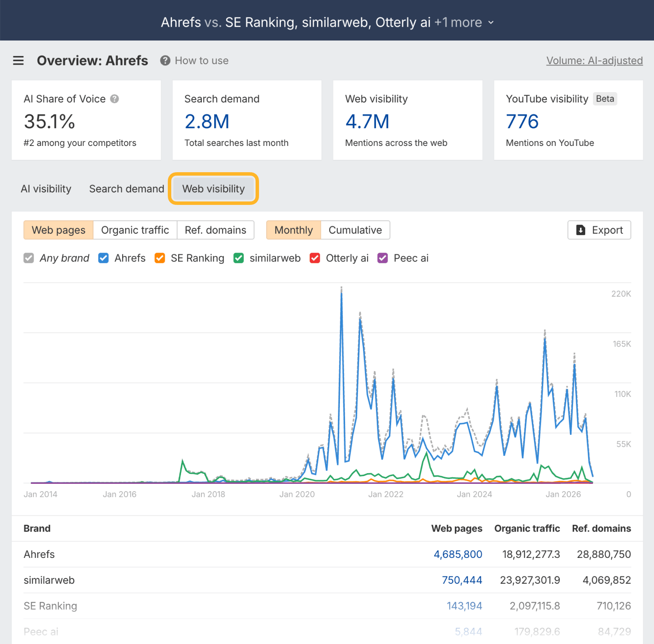Viewport: 654px width, 644px height.
Task: Open Peec ai web pages count 5,844
Action: click(469, 632)
